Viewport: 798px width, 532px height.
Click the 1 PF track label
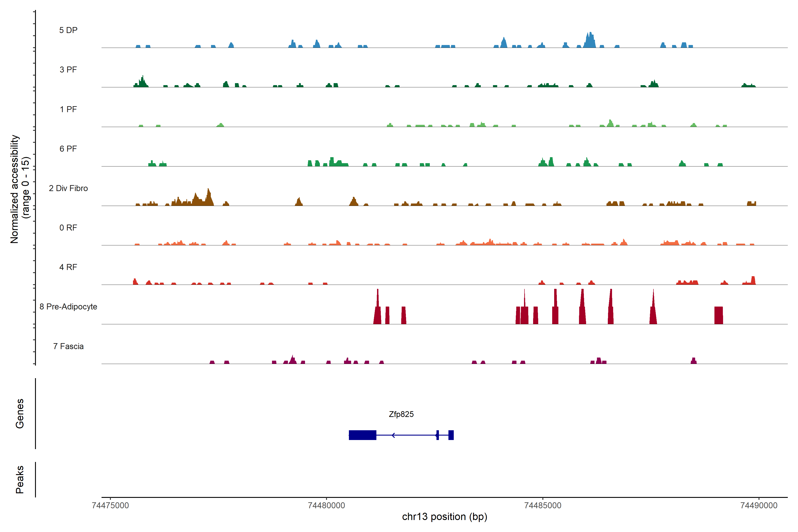[x=68, y=109]
